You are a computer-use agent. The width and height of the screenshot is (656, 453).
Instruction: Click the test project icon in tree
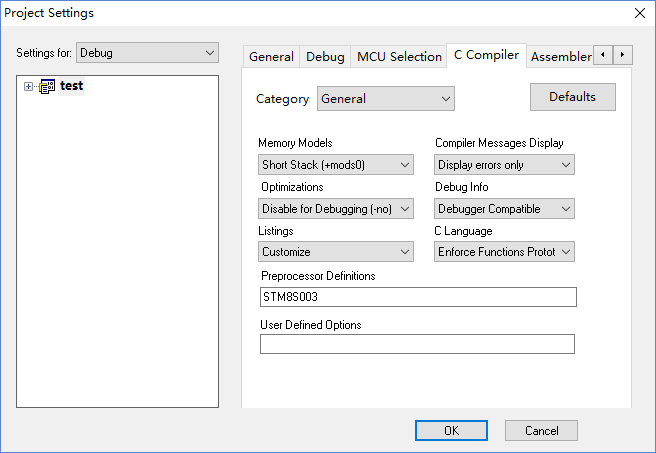click(x=46, y=87)
